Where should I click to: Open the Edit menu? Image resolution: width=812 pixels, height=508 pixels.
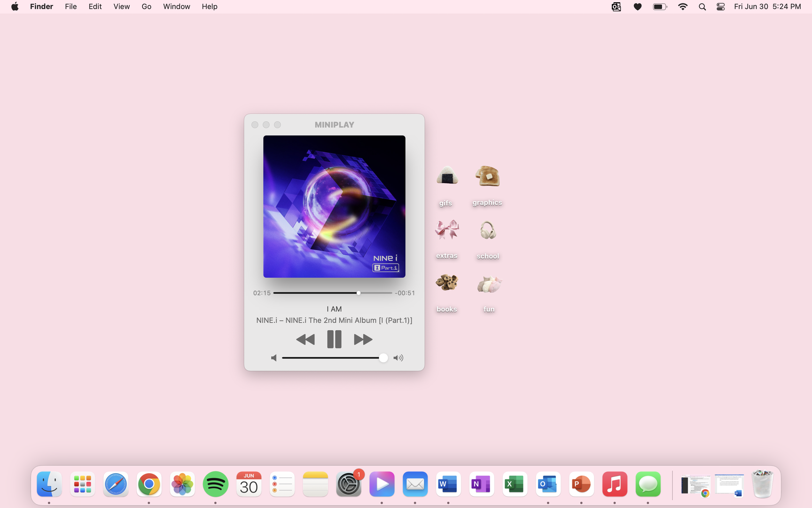(x=95, y=7)
